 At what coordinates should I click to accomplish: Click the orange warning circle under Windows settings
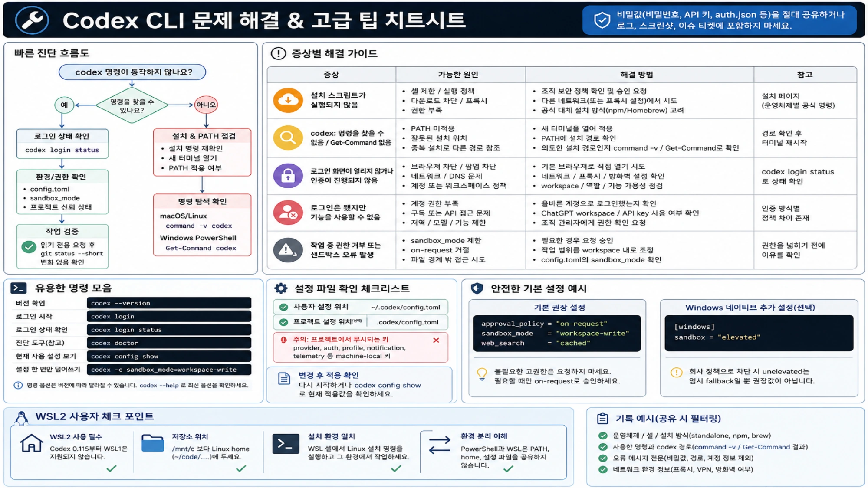point(676,372)
